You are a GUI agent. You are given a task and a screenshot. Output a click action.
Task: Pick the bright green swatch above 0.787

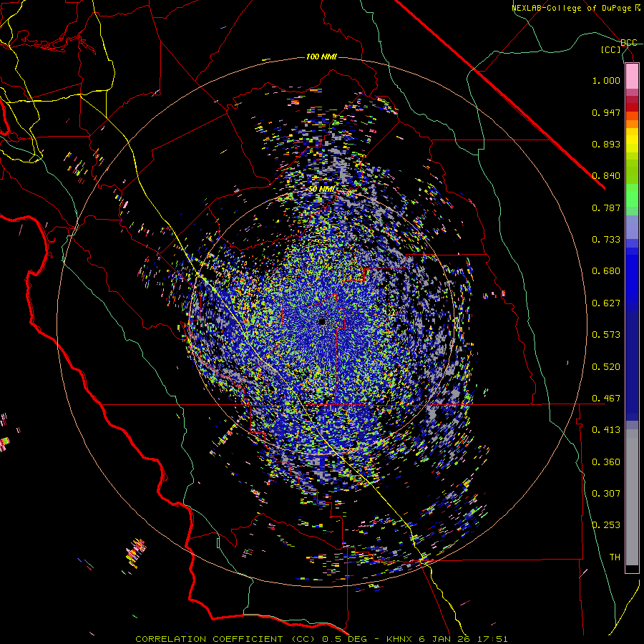click(x=632, y=195)
